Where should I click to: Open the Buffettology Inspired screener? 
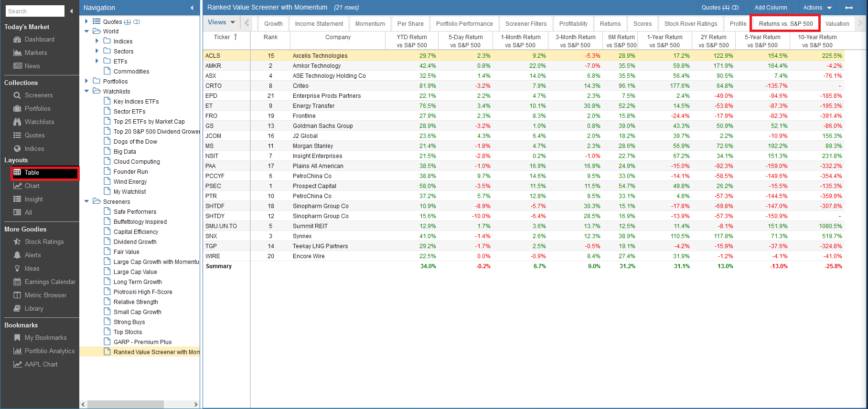[140, 222]
